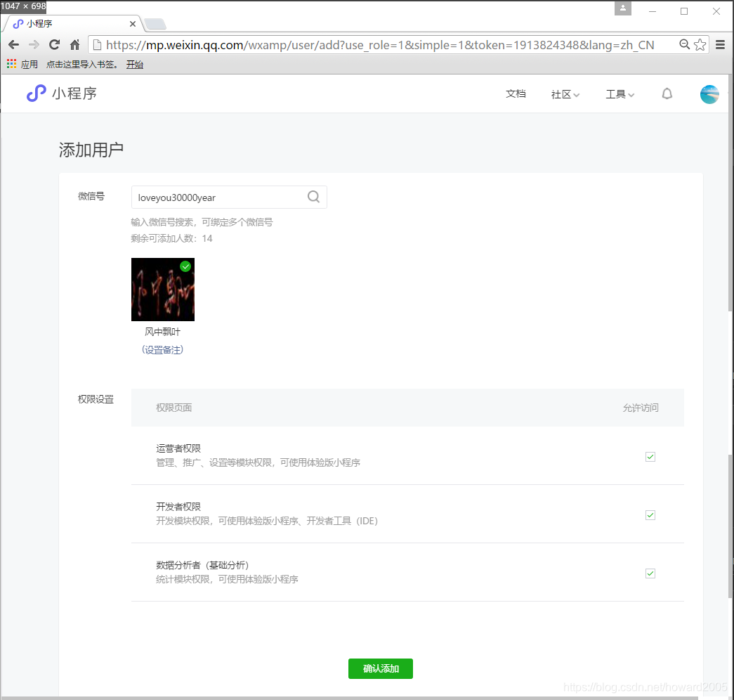Viewport: 734px width, 700px height.
Task: Click the address bar URL
Action: point(379,45)
